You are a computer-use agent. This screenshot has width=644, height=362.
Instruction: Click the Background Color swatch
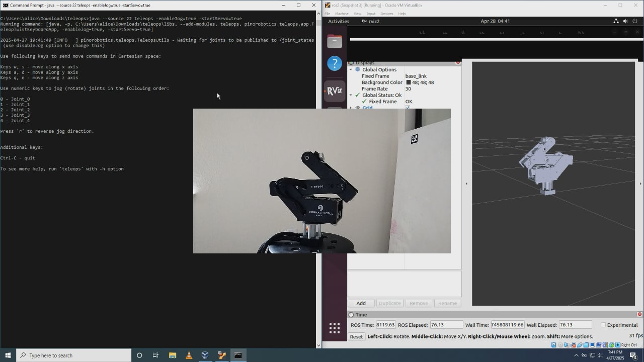pos(409,82)
